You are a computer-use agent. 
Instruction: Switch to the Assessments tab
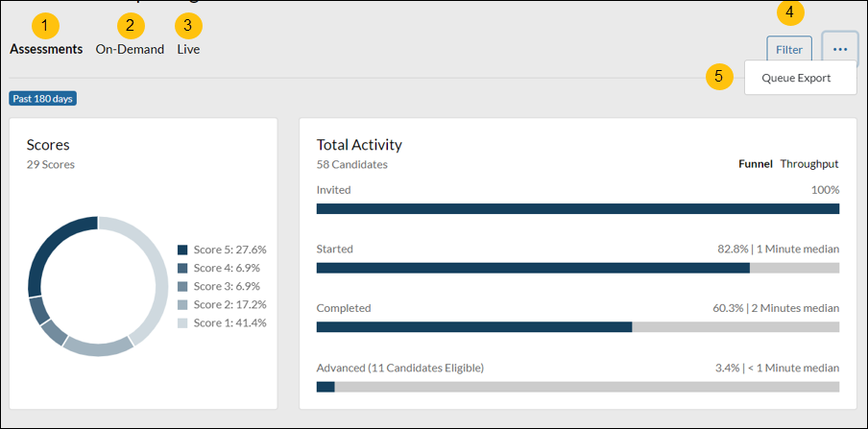(x=46, y=49)
